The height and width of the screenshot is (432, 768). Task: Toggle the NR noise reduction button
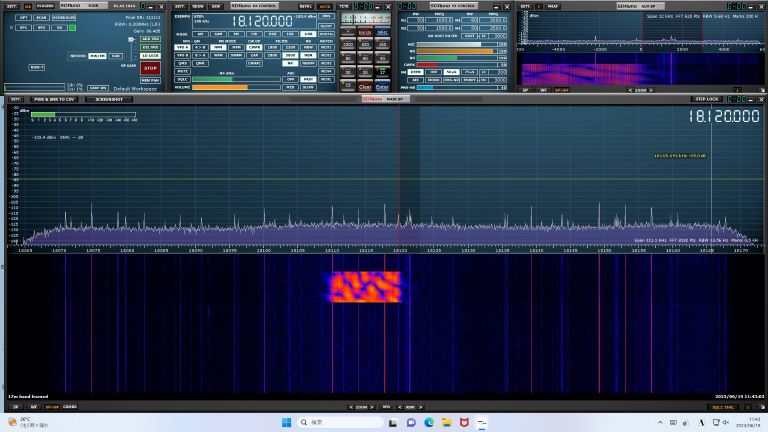(290, 63)
